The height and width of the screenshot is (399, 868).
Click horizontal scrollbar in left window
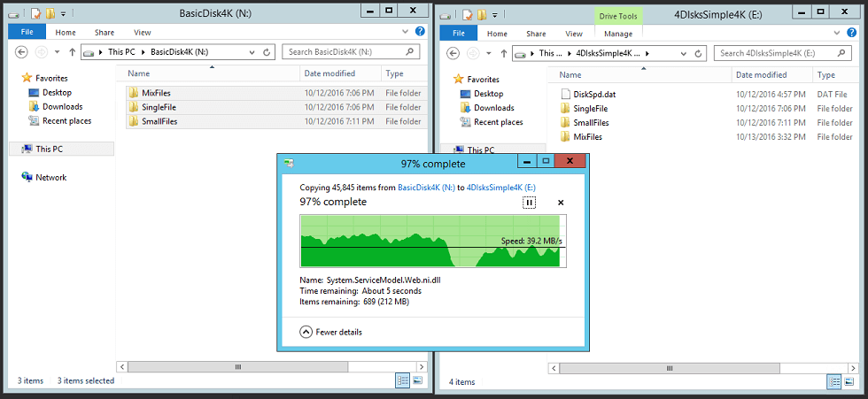237,365
